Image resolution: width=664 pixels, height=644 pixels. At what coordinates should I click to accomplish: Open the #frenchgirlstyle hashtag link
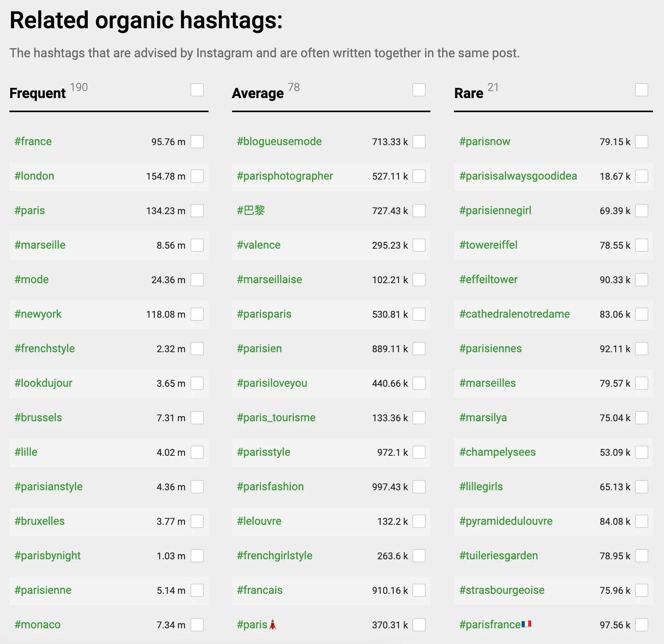274,556
